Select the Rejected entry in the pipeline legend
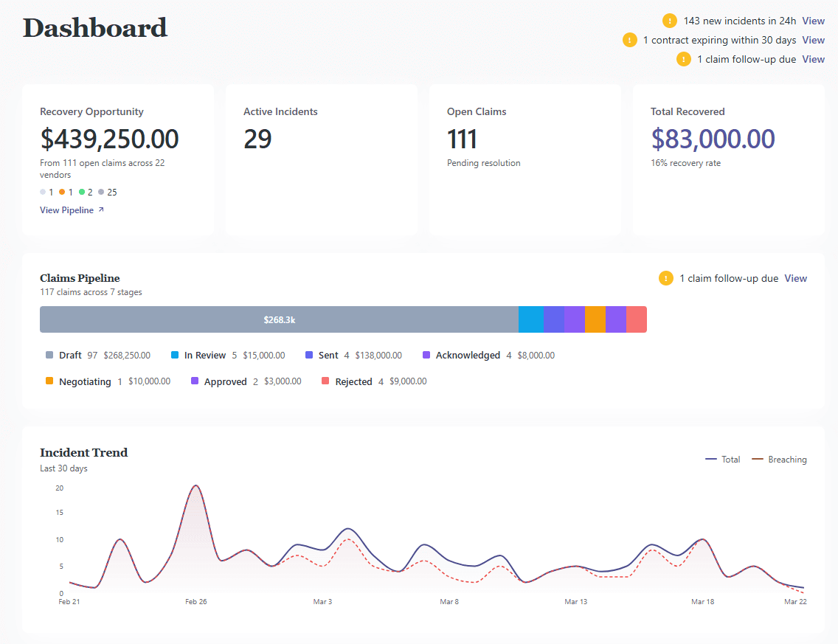Viewport: 838px width, 644px height. (x=354, y=381)
